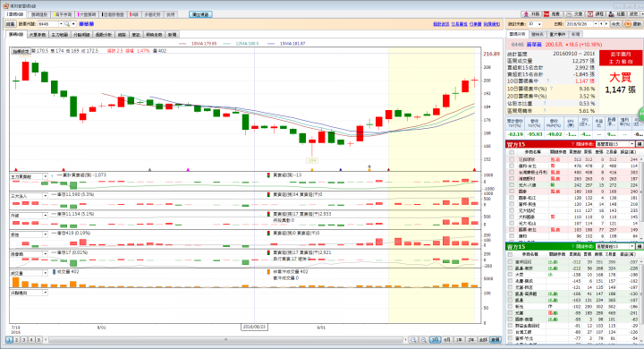Screen dimensions: 644x349
Task: Open the 統計天數 10 dropdown
Action: [539, 24]
